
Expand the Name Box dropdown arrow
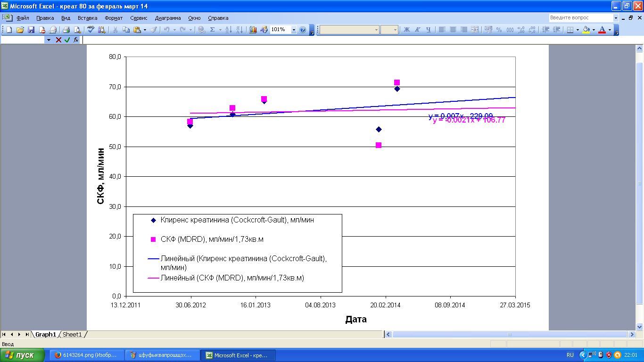[x=49, y=40]
